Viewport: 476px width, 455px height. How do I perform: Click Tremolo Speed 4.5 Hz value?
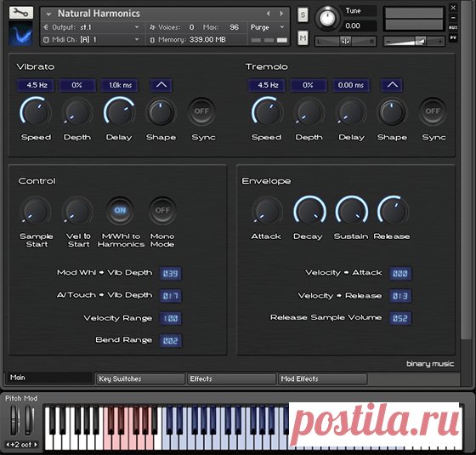point(267,85)
